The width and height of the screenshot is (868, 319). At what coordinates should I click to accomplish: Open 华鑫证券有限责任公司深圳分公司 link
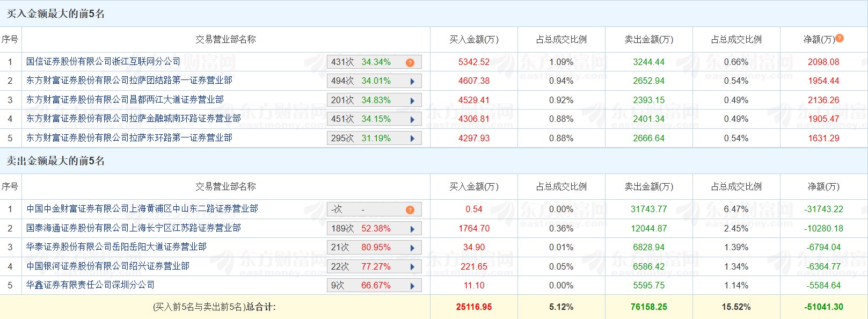pos(90,285)
